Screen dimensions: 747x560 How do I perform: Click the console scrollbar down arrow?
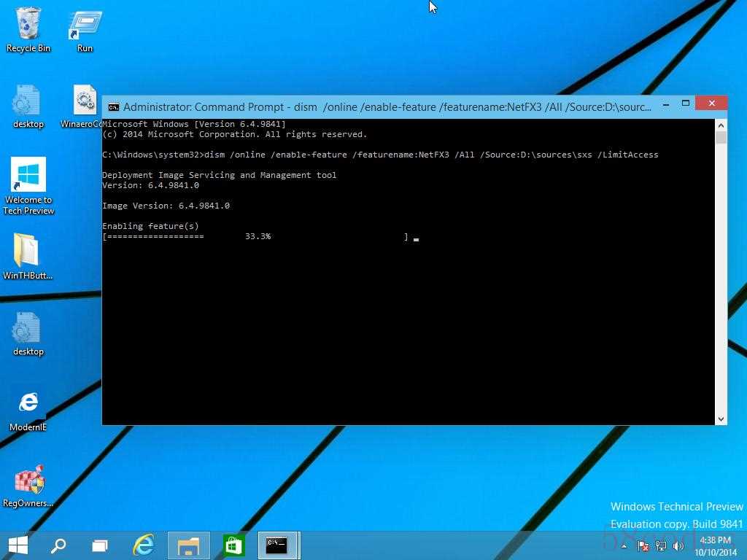coord(721,419)
